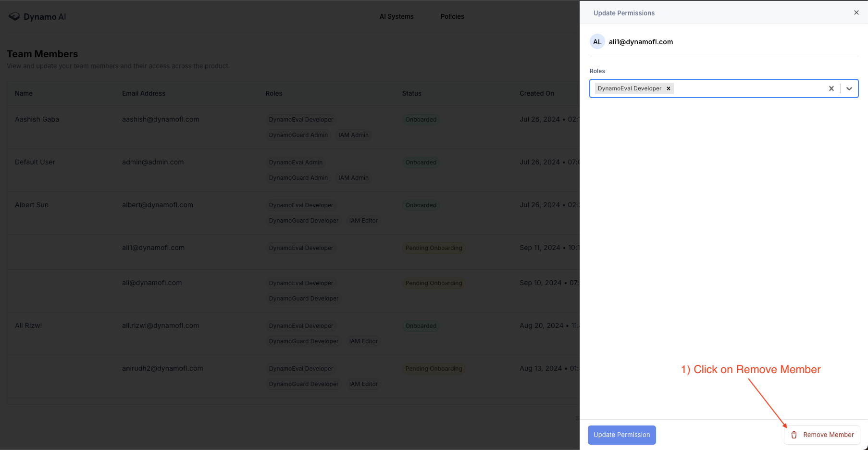Click the Created On column header
The width and height of the screenshot is (868, 450).
pyautogui.click(x=537, y=93)
